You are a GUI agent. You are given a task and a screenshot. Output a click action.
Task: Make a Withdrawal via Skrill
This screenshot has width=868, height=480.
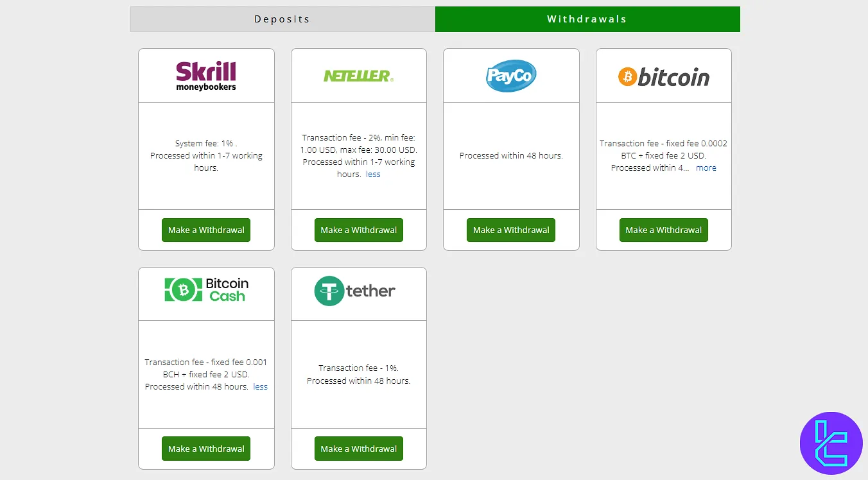(x=206, y=230)
